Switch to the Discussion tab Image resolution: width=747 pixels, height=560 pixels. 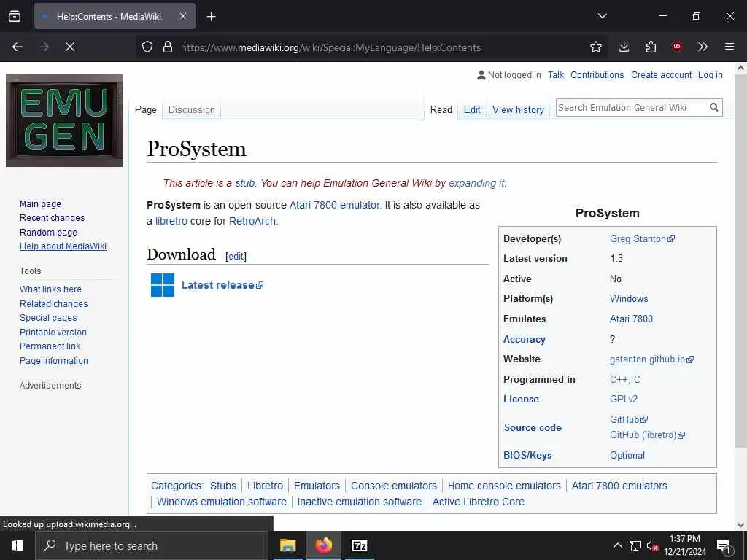tap(192, 110)
